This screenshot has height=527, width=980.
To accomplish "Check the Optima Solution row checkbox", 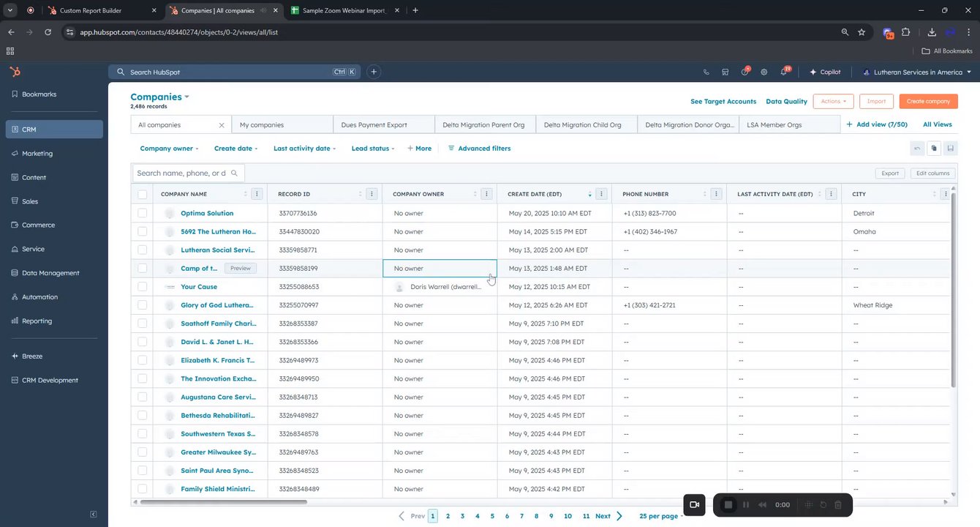I will 142,213.
